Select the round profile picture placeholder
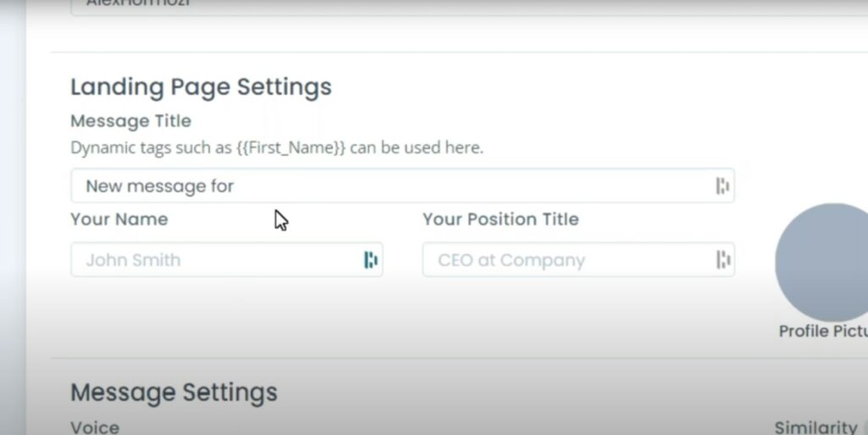Screen dimensions: 868x435 [x=821, y=262]
